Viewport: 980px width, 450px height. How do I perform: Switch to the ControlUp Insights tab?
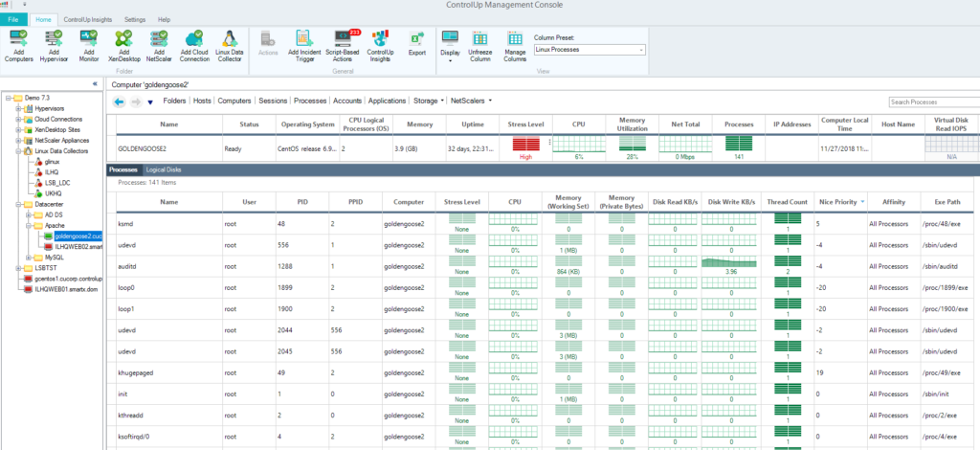(88, 19)
